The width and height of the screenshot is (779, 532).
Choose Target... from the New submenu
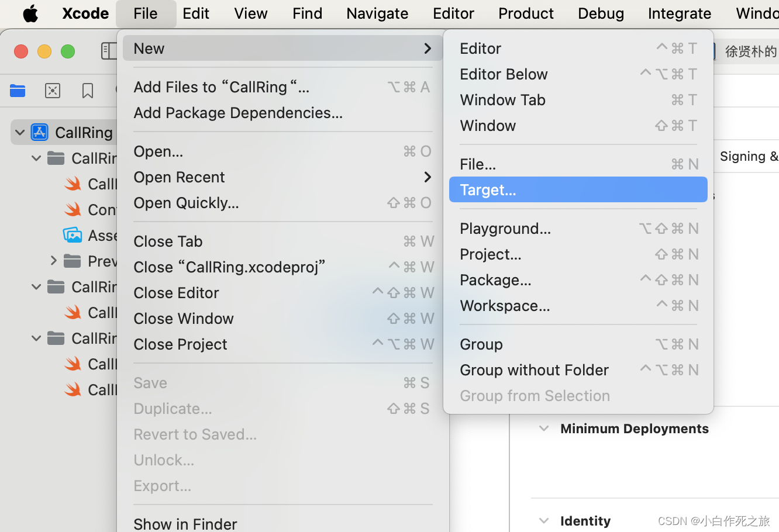pyautogui.click(x=578, y=190)
